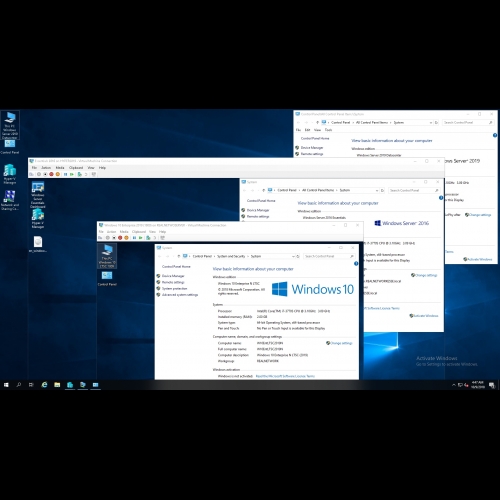The image size is (500, 500).
Task: Click Control Panel Home in Windows 10 System window
Action: (x=176, y=267)
